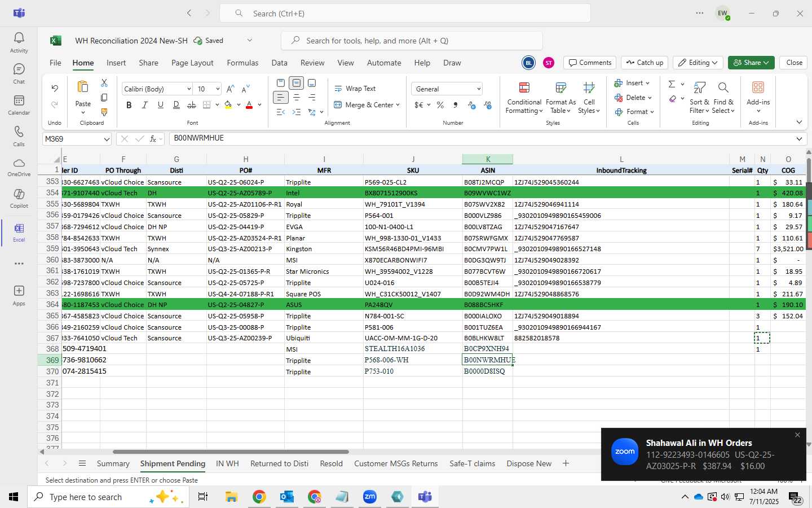The width and height of the screenshot is (812, 508).
Task: Open the Insert ribbon tab
Action: 116,63
